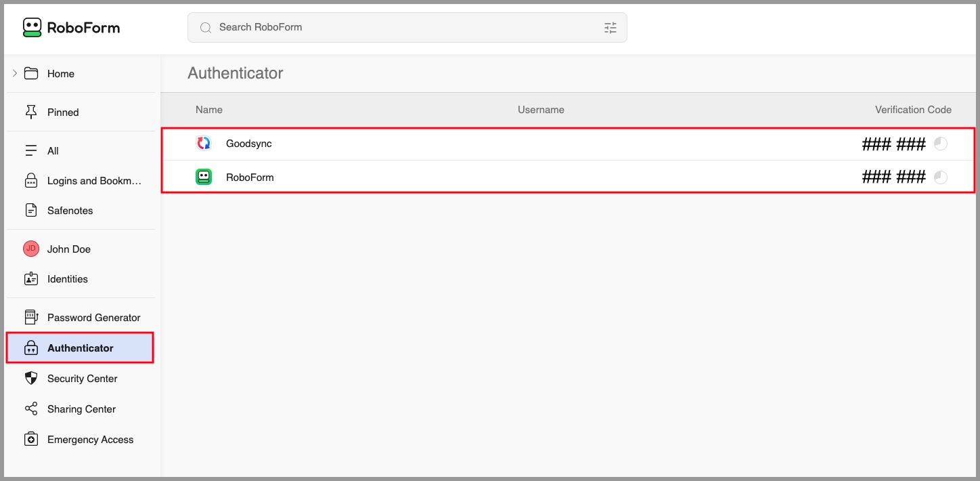
Task: Open Identities section
Action: [68, 279]
